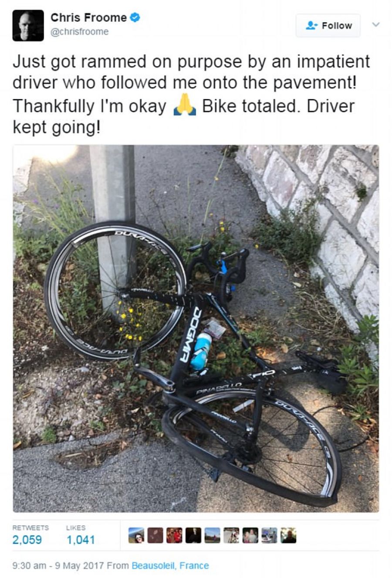Click the second liker avatar thumbnail
Viewport: 392px width, 578px height.
155,535
